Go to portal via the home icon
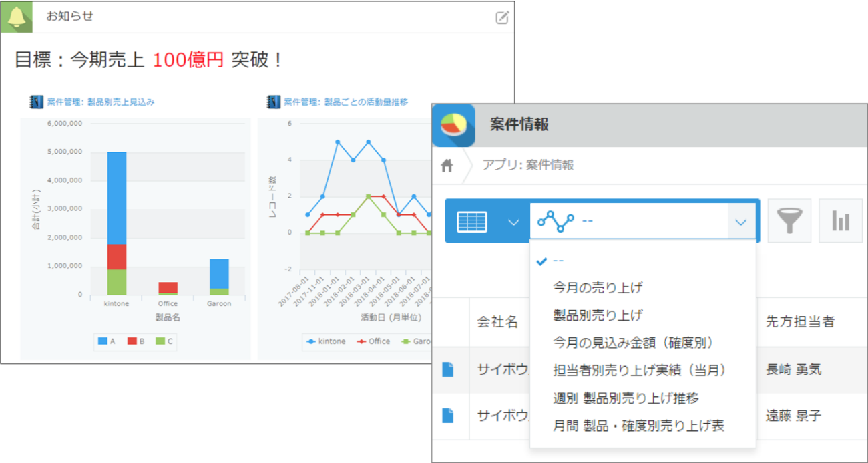 [447, 166]
